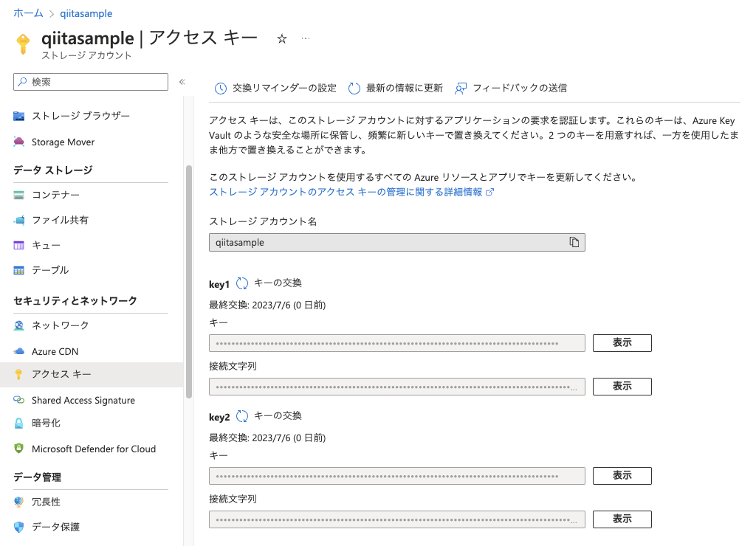This screenshot has height=546, width=756.
Task: Click the アクセス キー key icon in sidebar
Action: coord(18,374)
